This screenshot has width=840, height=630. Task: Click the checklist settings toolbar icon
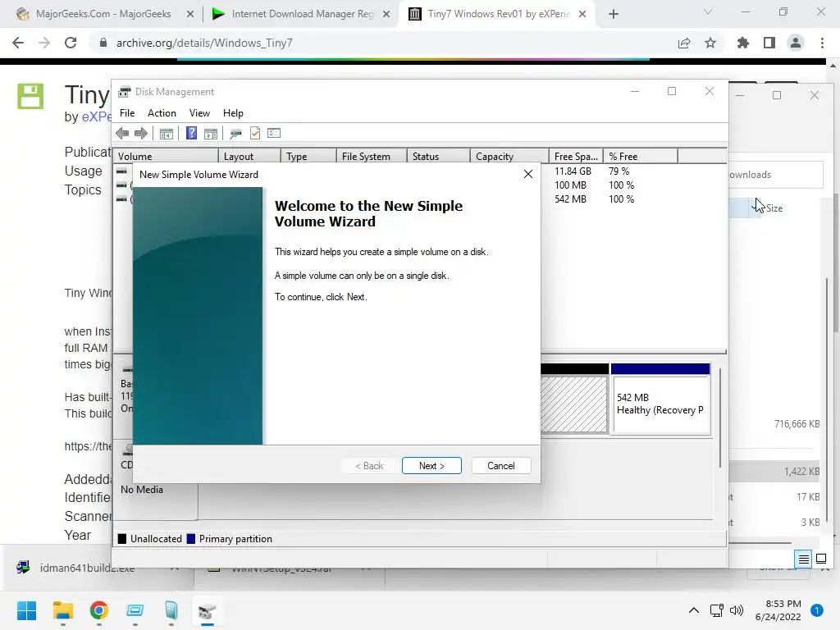[274, 133]
